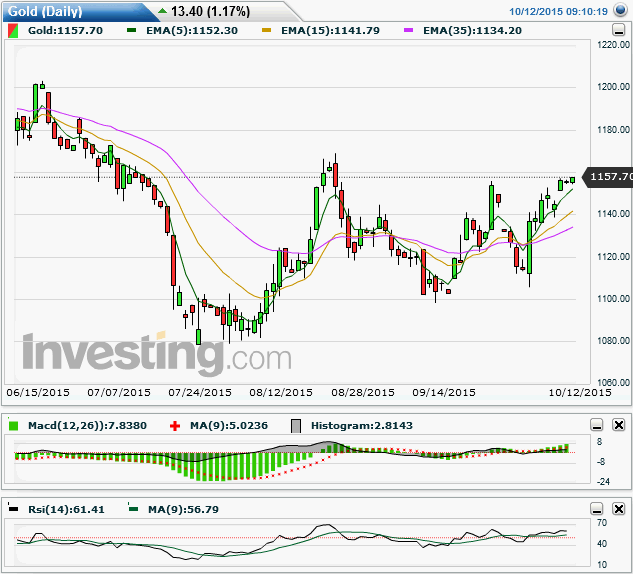This screenshot has height=574, width=633.
Task: Click the gray Histogram legend icon
Action: point(296,426)
